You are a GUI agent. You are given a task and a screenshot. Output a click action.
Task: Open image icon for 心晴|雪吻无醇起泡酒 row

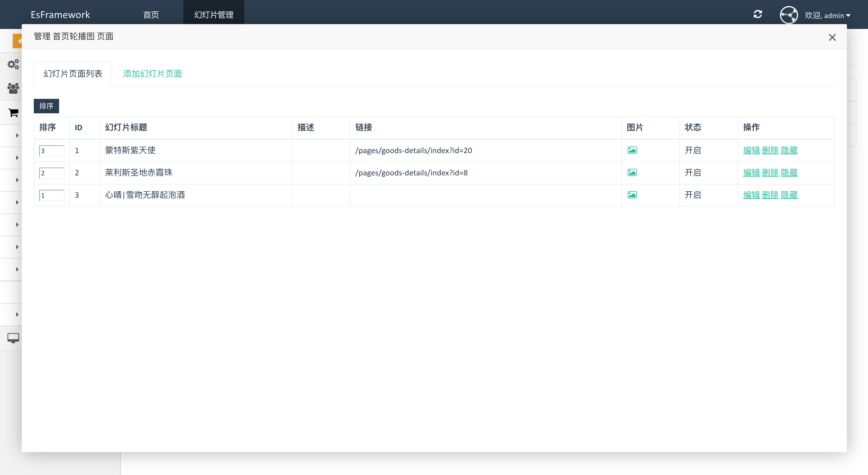click(x=632, y=195)
